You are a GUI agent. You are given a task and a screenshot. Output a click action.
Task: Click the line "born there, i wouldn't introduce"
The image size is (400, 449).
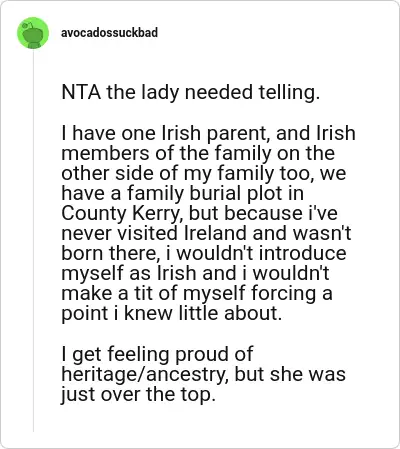pos(204,253)
